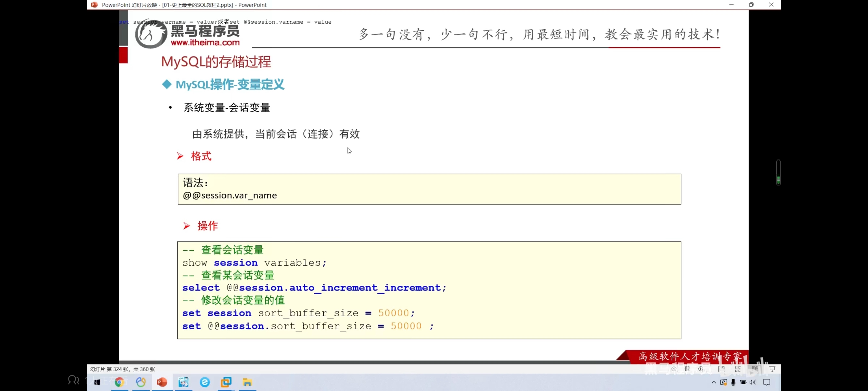Switch to Normal view icon
The image size is (868, 391).
(721, 369)
